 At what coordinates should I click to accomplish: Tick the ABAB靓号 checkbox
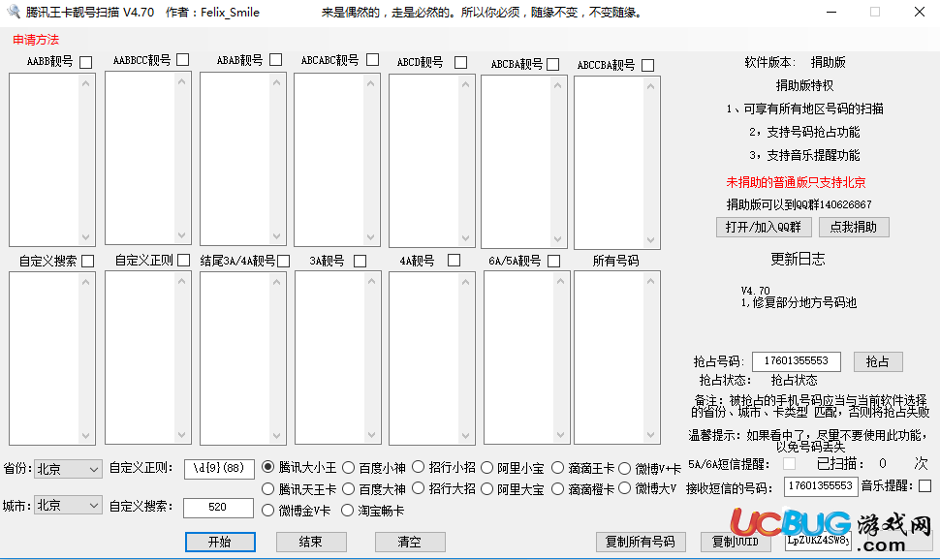(276, 59)
